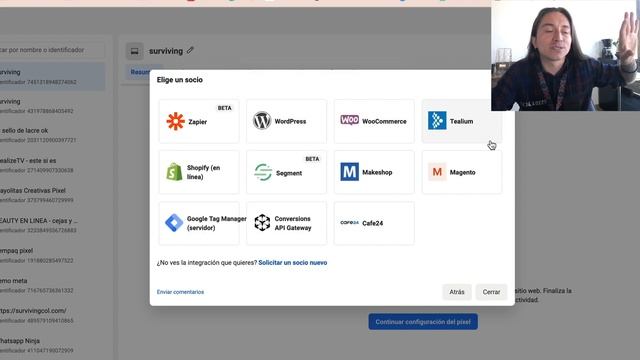Screen dimensions: 640x360
Task: Open the Enviar comentarios link
Action: point(180,292)
